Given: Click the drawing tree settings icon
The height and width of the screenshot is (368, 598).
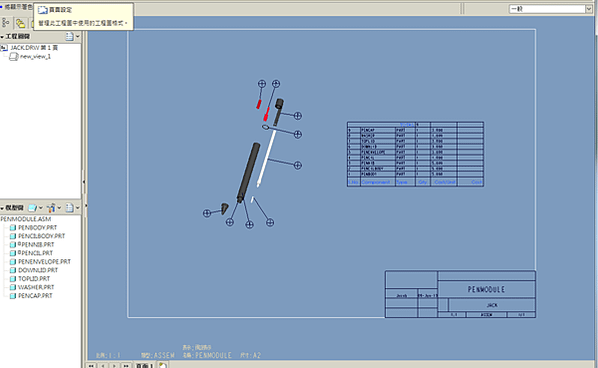Looking at the screenshot, I should click(x=69, y=37).
